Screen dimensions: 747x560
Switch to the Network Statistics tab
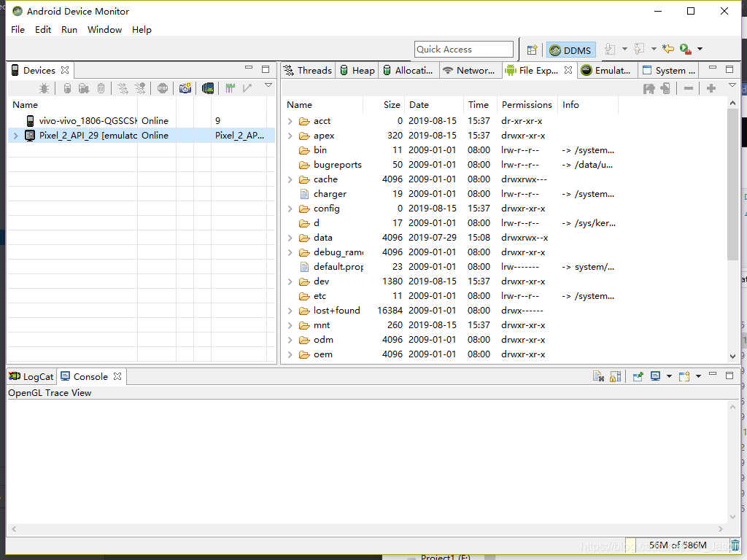coord(469,71)
